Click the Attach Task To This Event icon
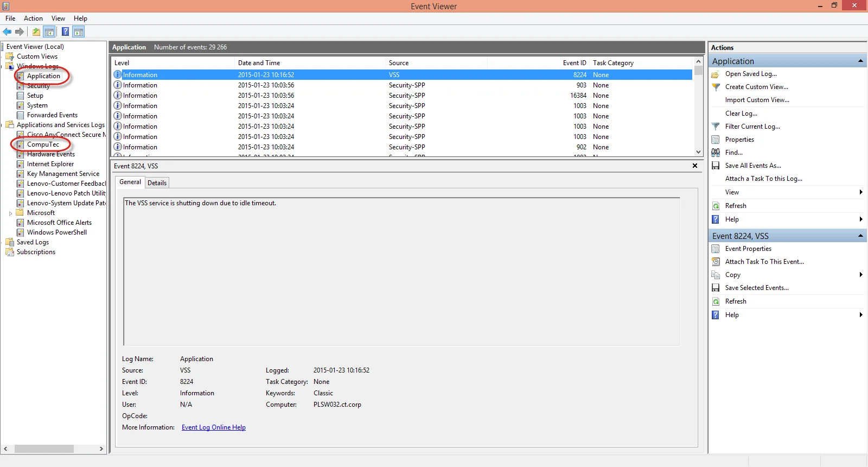This screenshot has width=868, height=467. click(716, 262)
